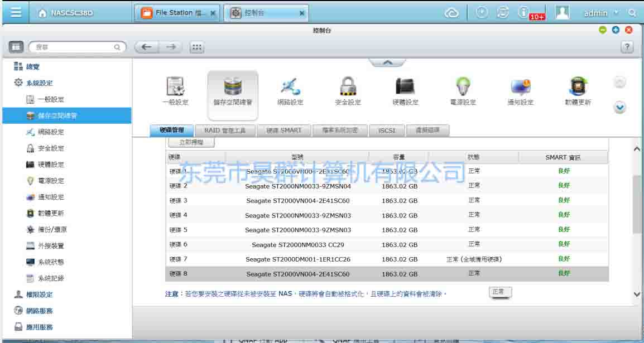Open the admin user dropdown
Screen dimensions: 644x343
[x=600, y=13]
